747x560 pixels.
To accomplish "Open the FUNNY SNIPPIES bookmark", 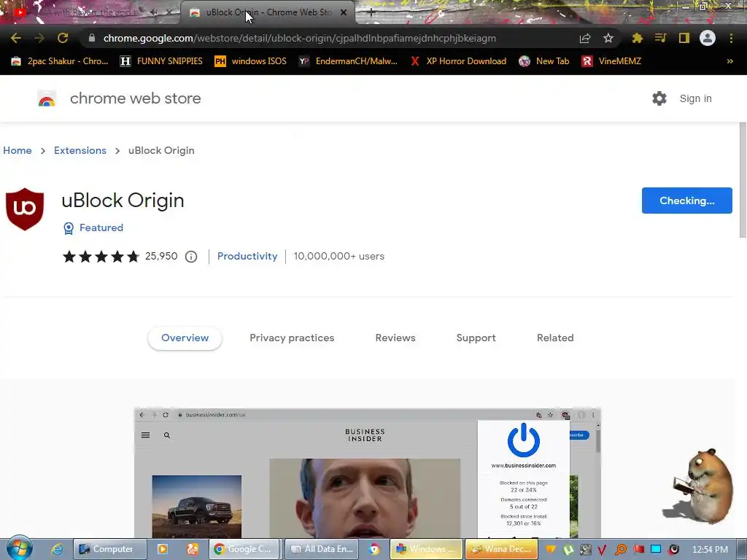I will tap(161, 61).
